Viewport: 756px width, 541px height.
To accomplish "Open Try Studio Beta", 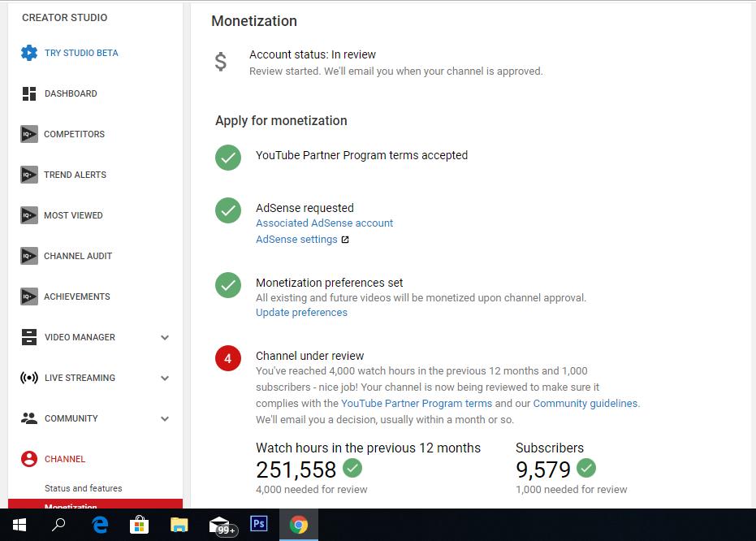I will point(81,53).
